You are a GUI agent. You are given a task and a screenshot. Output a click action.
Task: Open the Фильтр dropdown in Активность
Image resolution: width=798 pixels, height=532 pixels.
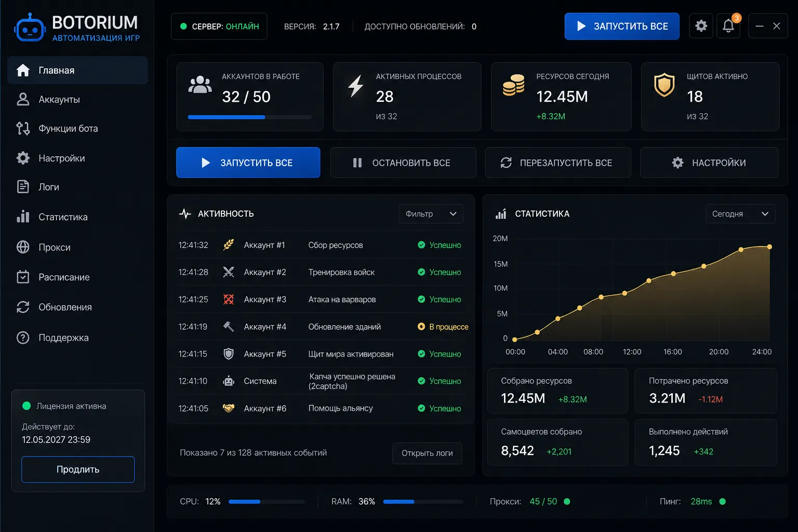(x=431, y=214)
